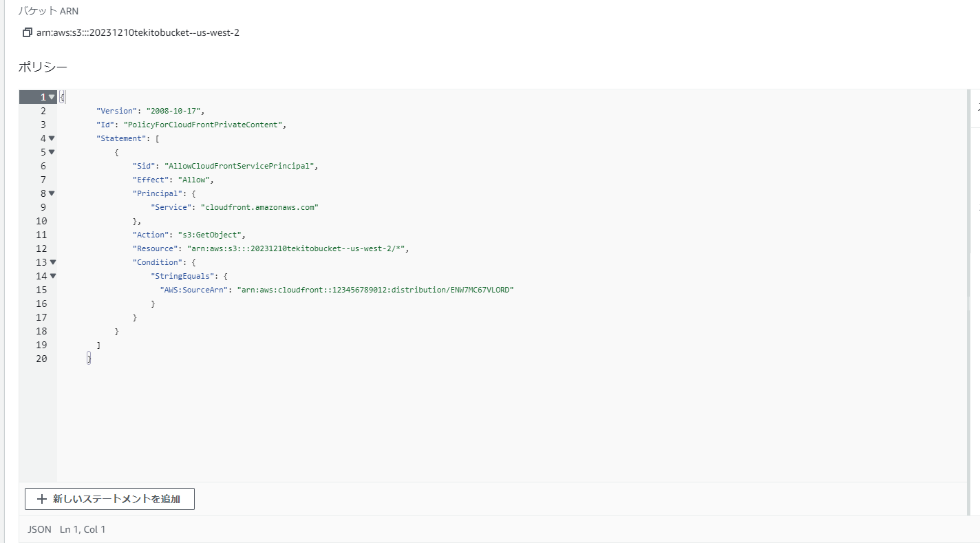The height and width of the screenshot is (543, 980).
Task: Click the バケット ARN label
Action: (x=48, y=11)
